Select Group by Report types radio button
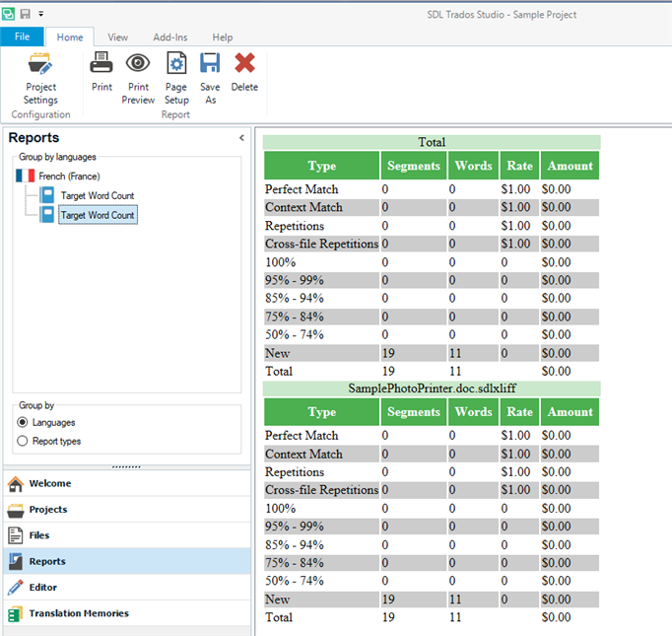The width and height of the screenshot is (672, 636). point(23,441)
